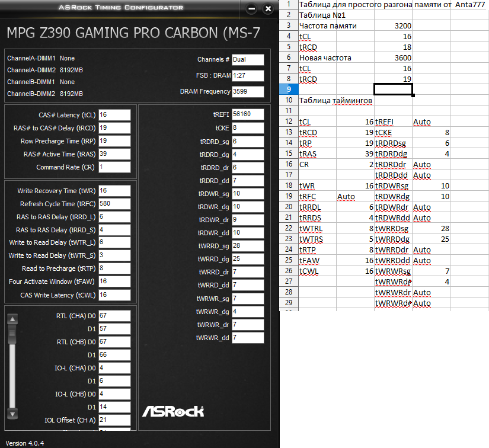Click the Auto cell next to tRFC
489x448 pixels.
[x=355, y=197]
